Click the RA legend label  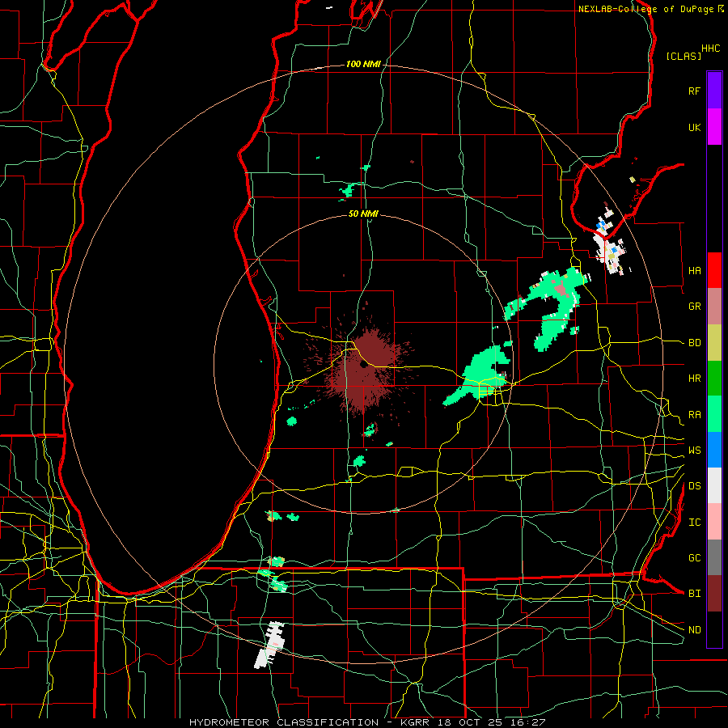tap(694, 415)
